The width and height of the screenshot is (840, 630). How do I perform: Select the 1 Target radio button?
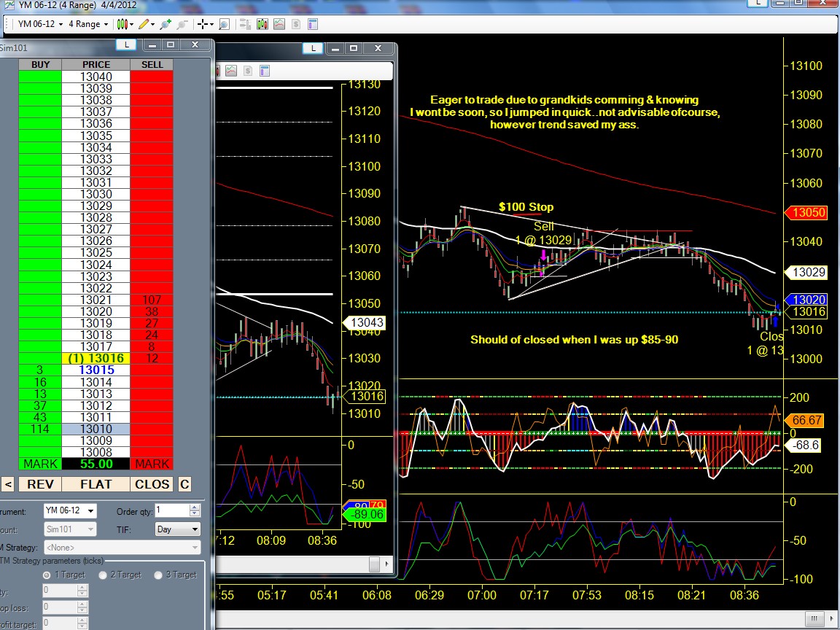(x=47, y=575)
